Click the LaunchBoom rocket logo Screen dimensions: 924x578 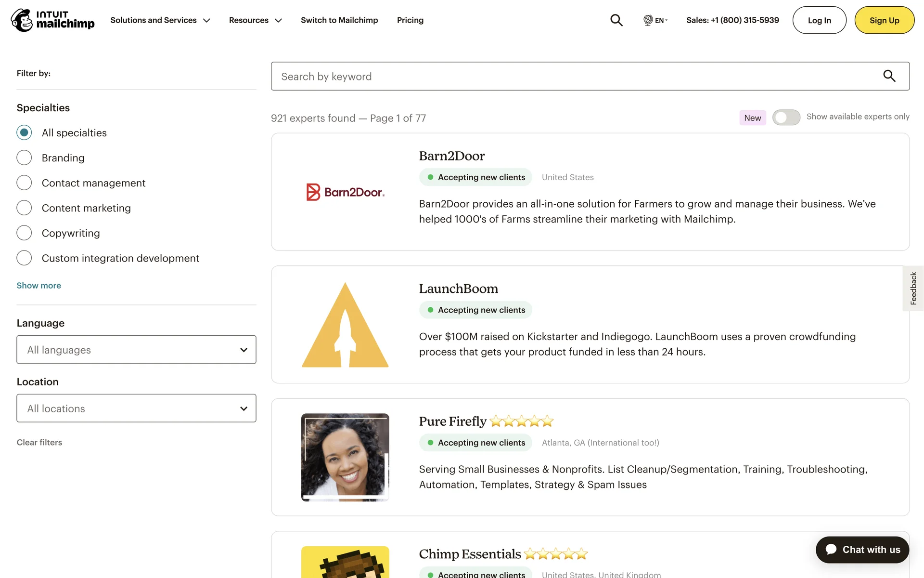(345, 325)
